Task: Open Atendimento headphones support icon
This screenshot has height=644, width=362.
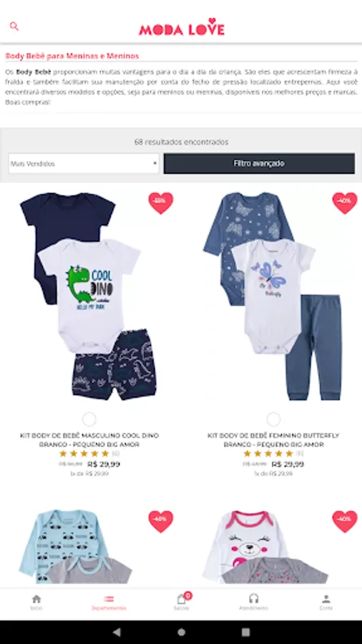Action: click(x=254, y=602)
